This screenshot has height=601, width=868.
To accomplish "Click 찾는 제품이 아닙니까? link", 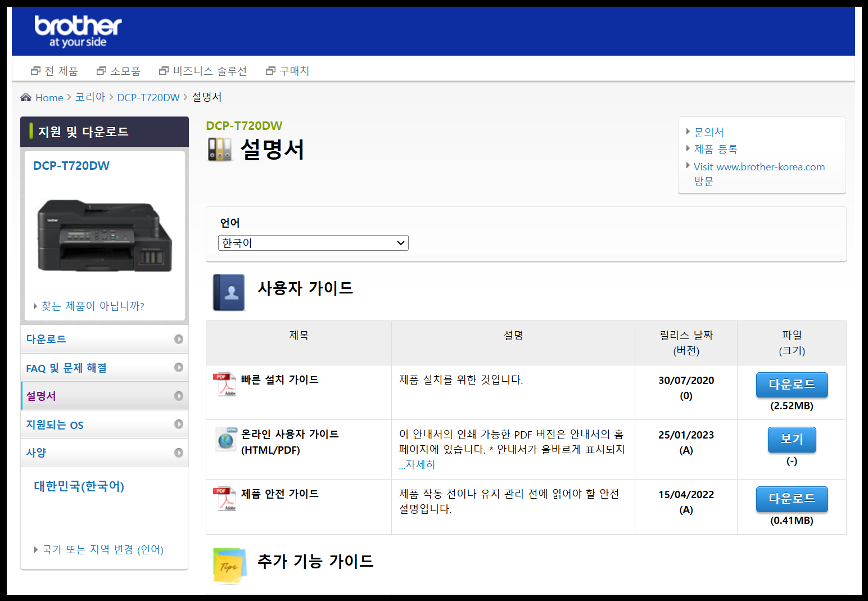I will click(93, 306).
